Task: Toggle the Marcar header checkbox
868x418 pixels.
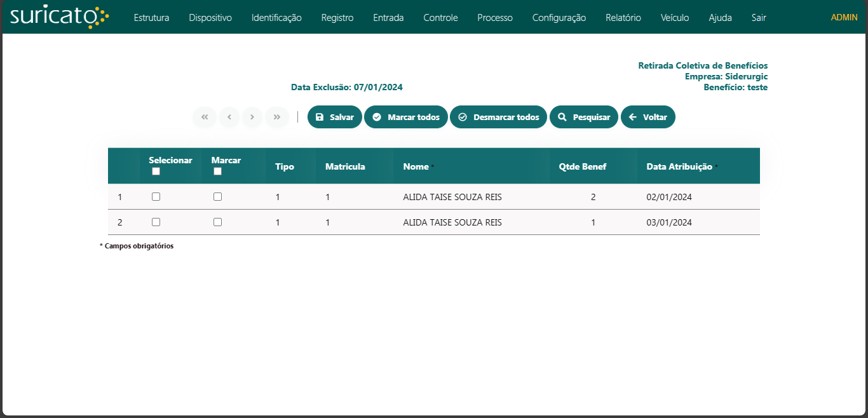Action: tap(217, 172)
